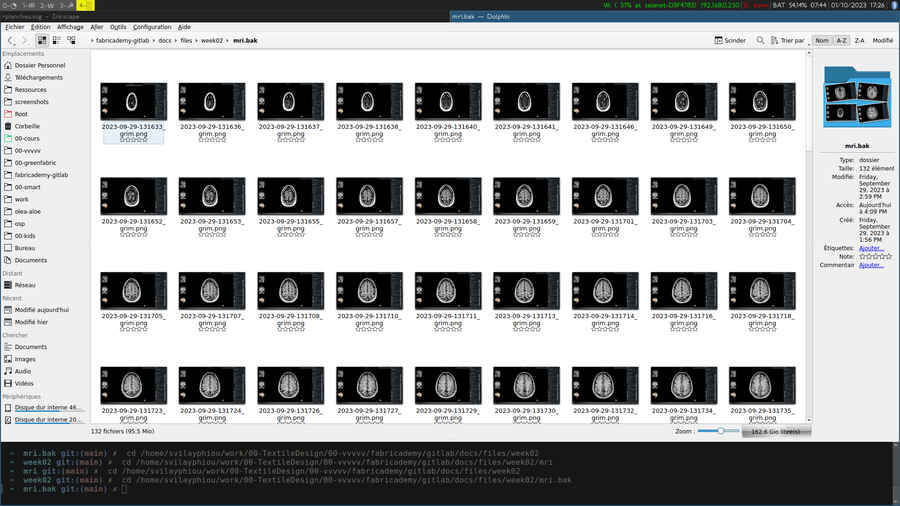
Task: Switch to details tree view mode
Action: click(71, 41)
